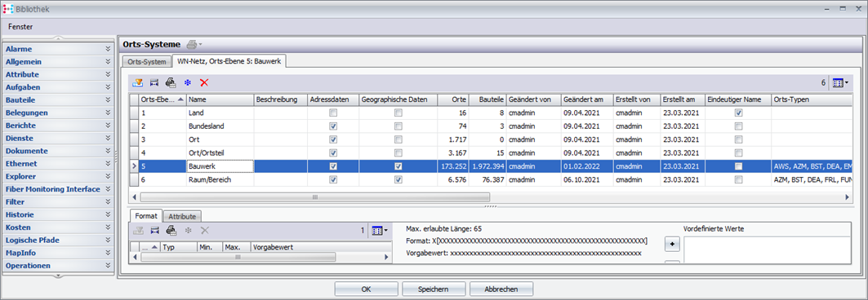Expand the Kosten sidebar section

(x=58, y=227)
